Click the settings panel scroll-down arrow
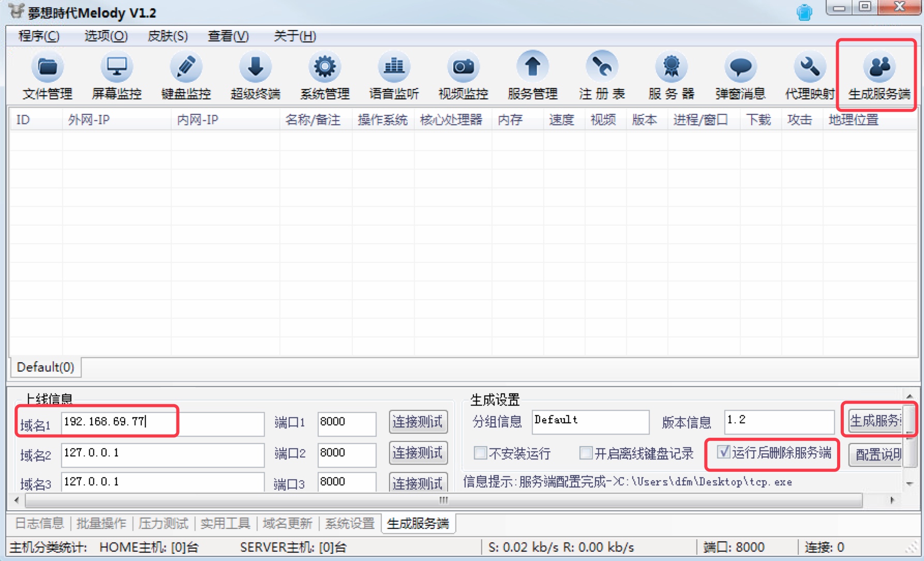The image size is (924, 561). pos(910,483)
